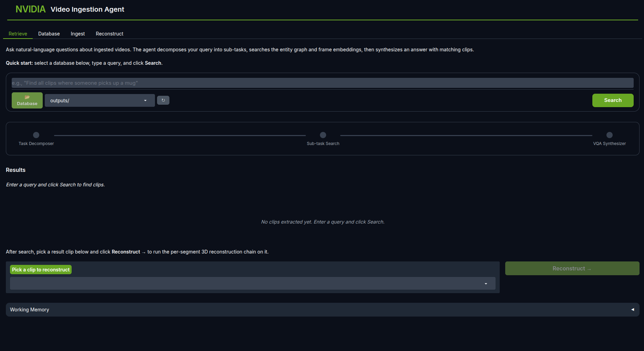Image resolution: width=644 pixels, height=351 pixels.
Task: Switch to the Ingest tab
Action: pos(78,34)
